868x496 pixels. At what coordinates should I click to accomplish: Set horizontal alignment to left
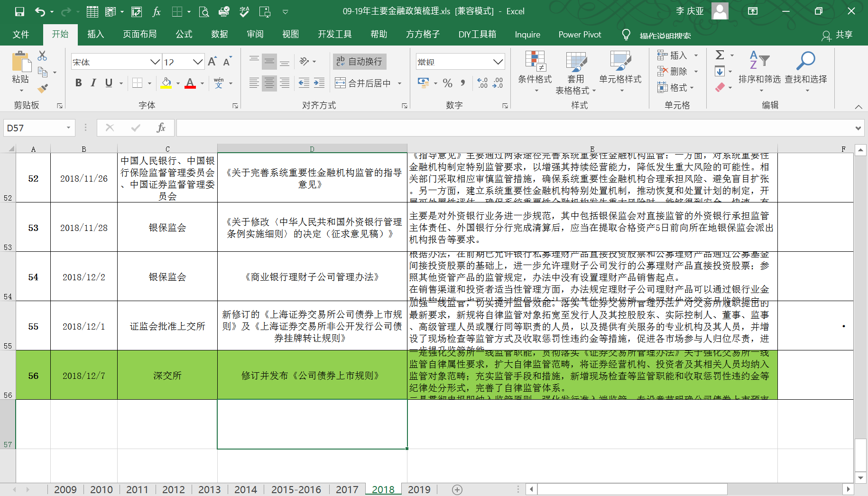point(254,83)
